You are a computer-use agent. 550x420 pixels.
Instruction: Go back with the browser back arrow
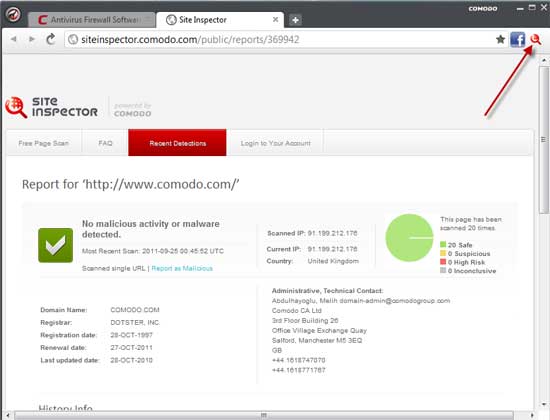pos(14,39)
